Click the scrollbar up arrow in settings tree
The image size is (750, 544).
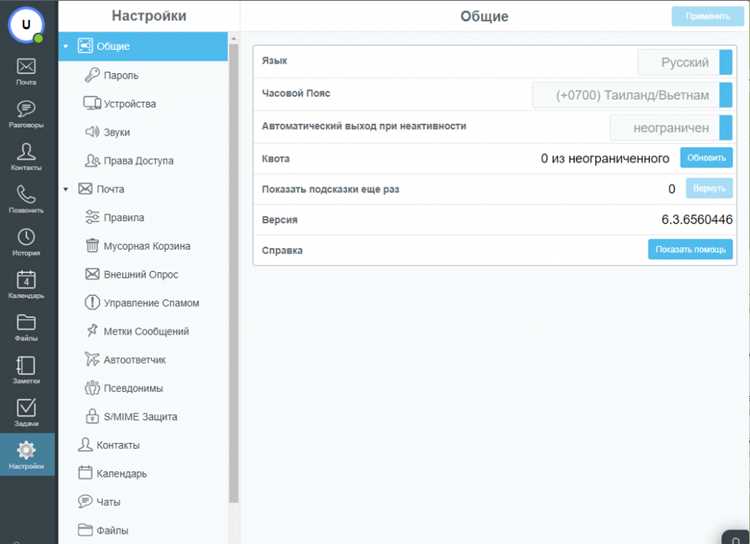pos(233,38)
